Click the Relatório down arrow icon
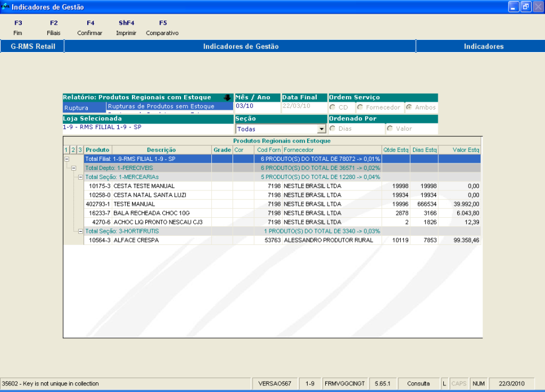545x392 pixels. (227, 97)
